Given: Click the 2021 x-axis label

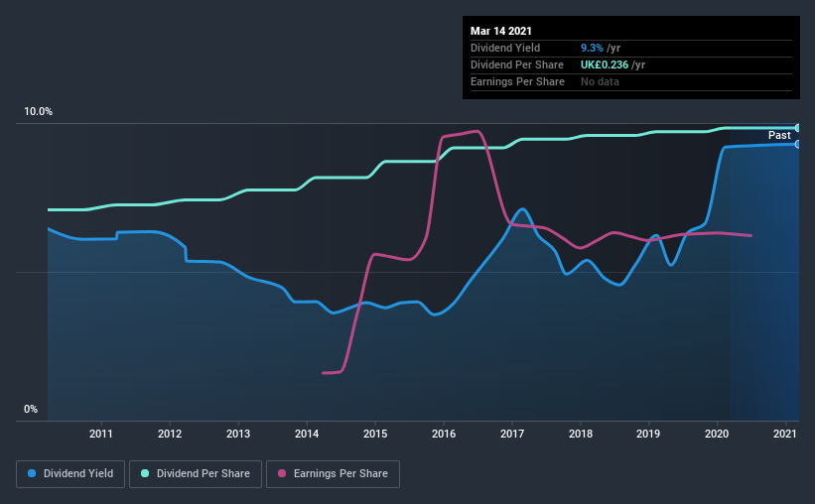Looking at the screenshot, I should click(x=785, y=434).
